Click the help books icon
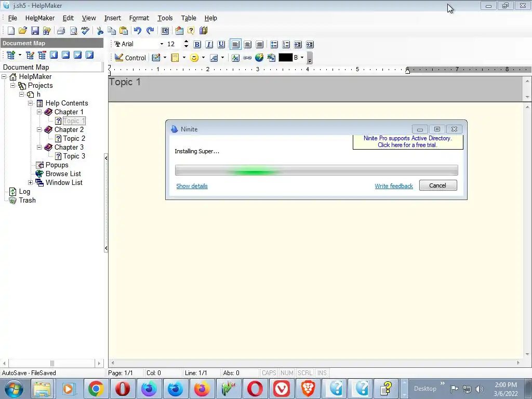Image resolution: width=532 pixels, height=399 pixels. (x=203, y=31)
